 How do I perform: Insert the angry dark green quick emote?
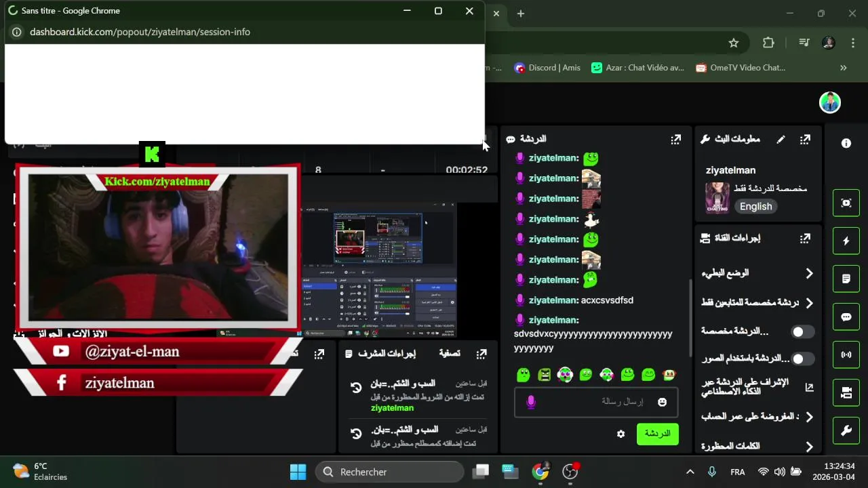point(544,374)
